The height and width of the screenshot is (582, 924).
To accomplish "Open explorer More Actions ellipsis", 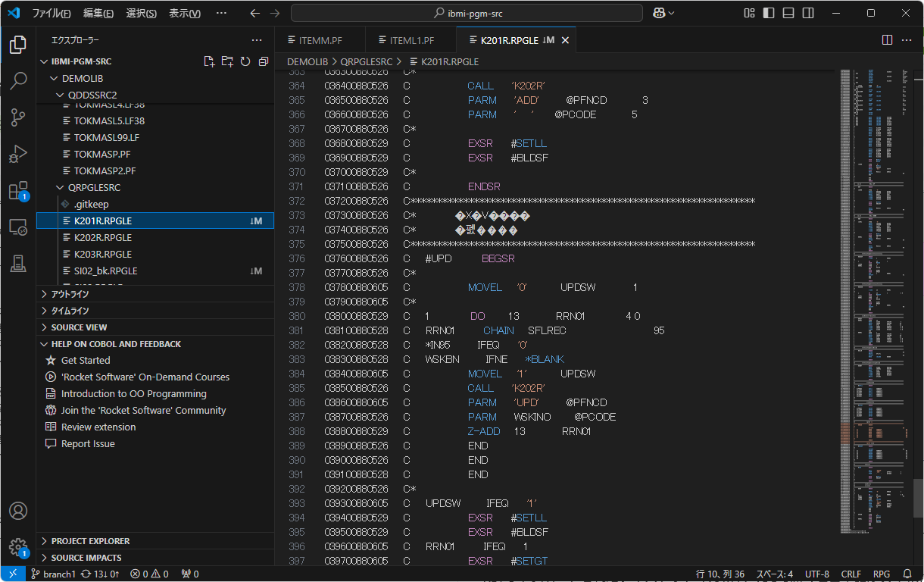I will click(x=258, y=39).
